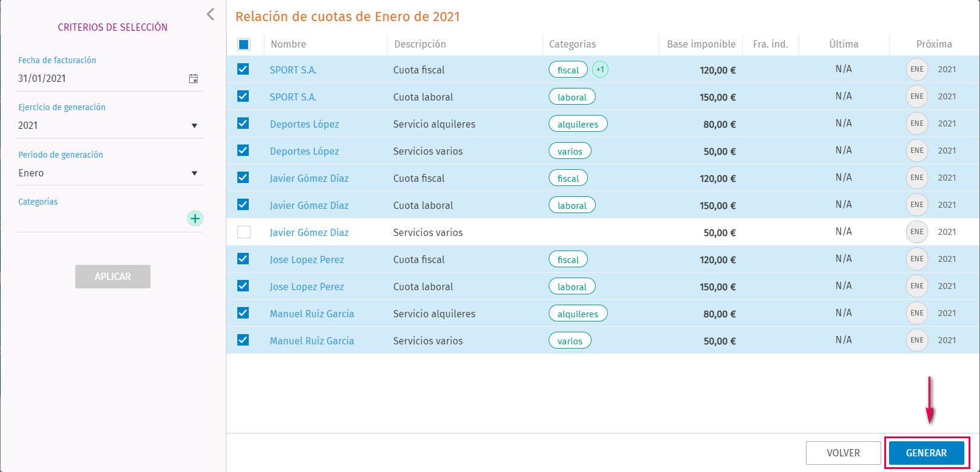Viewport: 980px width, 472px height.
Task: Click the +1 badge on the SPORT S.A. fiscal row
Action: pos(600,69)
